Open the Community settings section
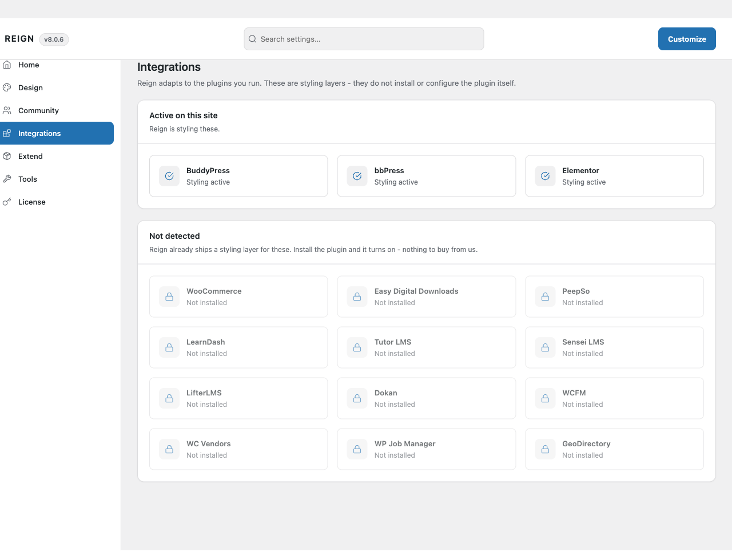Image resolution: width=732 pixels, height=560 pixels. [x=57, y=110]
